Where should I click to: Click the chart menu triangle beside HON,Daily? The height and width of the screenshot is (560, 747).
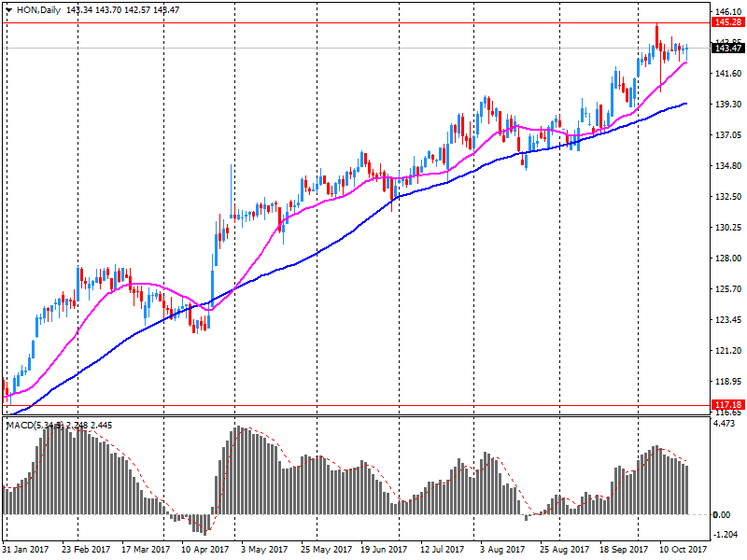point(8,10)
